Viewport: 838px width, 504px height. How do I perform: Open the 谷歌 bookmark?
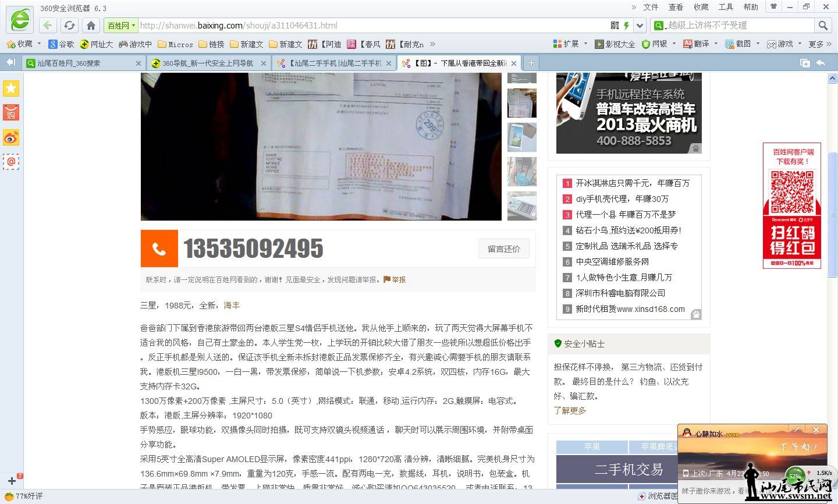pyautogui.click(x=62, y=44)
